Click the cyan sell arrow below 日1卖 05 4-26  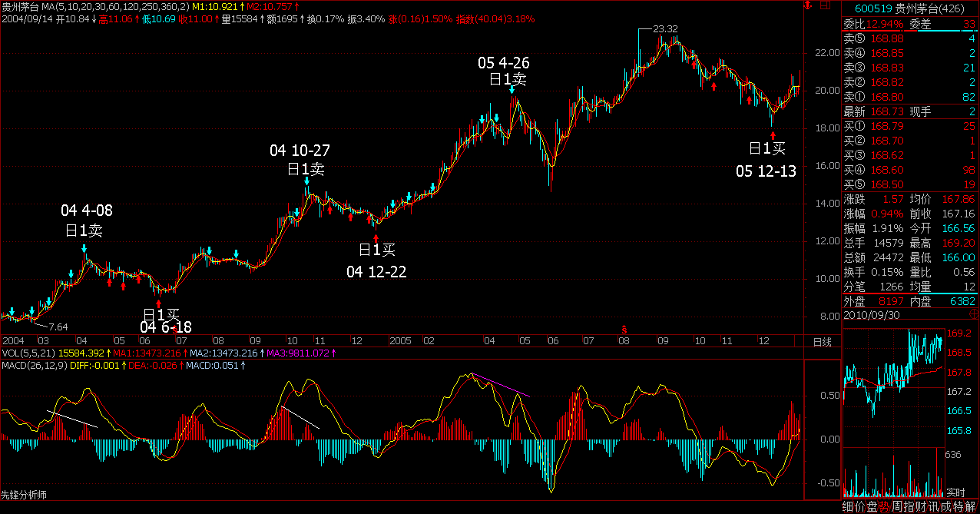(x=512, y=90)
